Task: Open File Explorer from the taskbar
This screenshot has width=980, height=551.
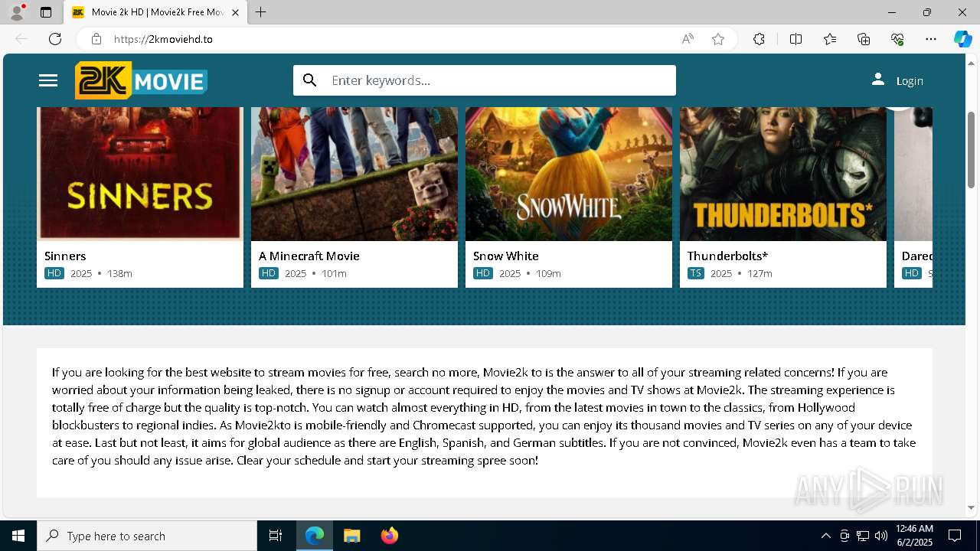Action: 351,536
